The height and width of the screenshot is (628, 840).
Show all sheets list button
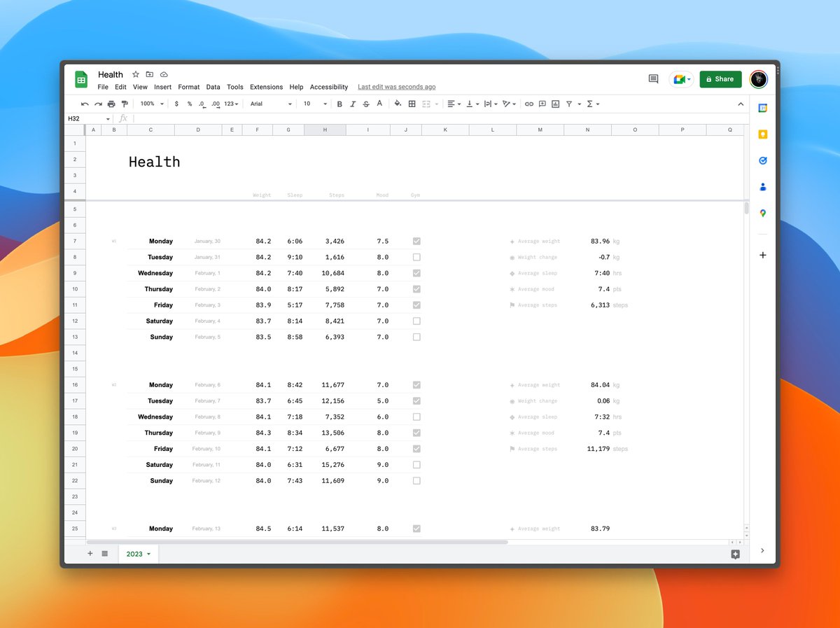(104, 554)
